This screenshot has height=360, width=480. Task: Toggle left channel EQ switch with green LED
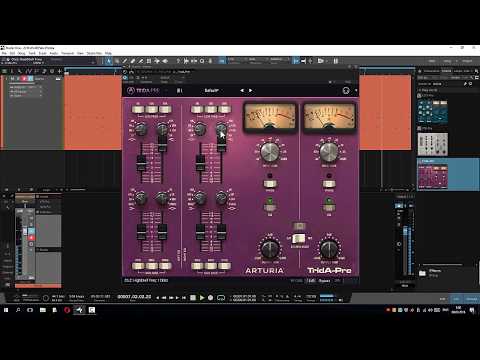[x=270, y=207]
